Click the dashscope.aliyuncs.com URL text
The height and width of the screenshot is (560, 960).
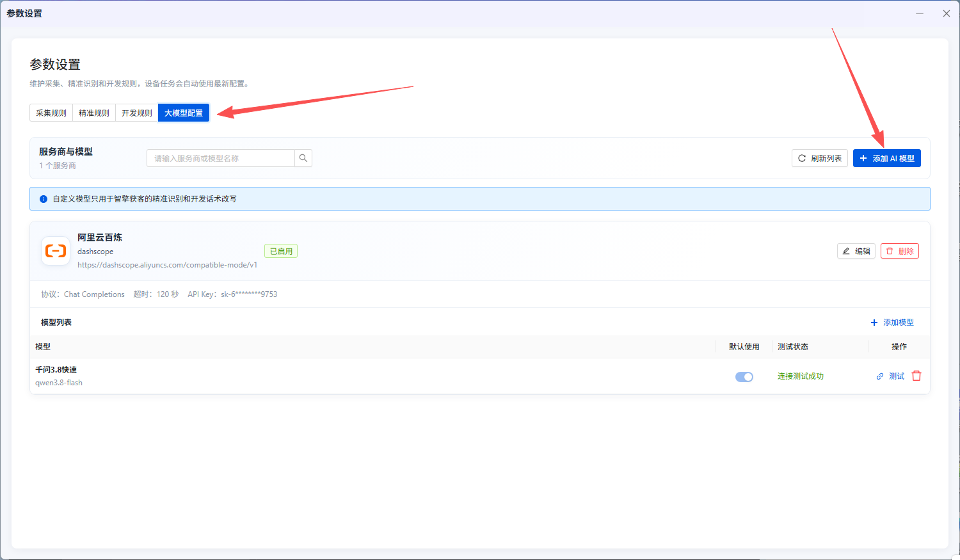click(168, 265)
